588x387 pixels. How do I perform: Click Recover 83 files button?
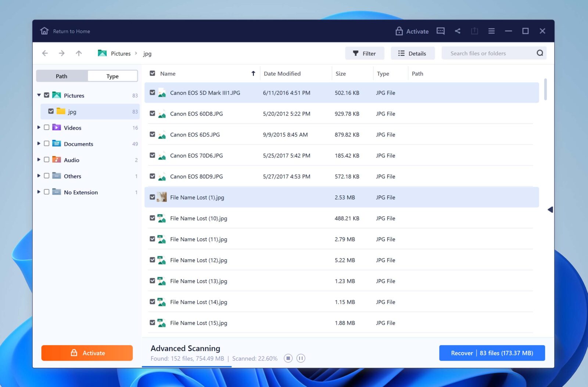492,353
